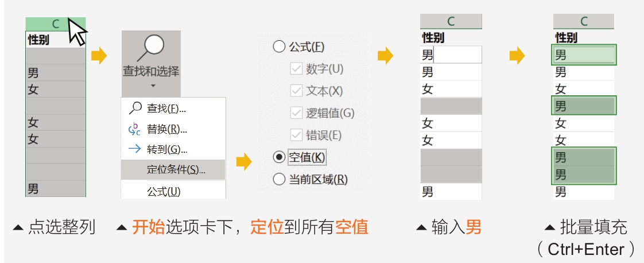Click the Find and Select magnifier icon
Image resolution: width=644 pixels, height=263 pixels.
152,47
